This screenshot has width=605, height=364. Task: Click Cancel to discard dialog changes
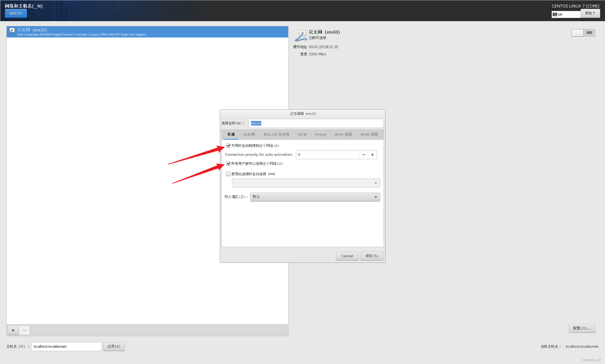[x=347, y=256]
